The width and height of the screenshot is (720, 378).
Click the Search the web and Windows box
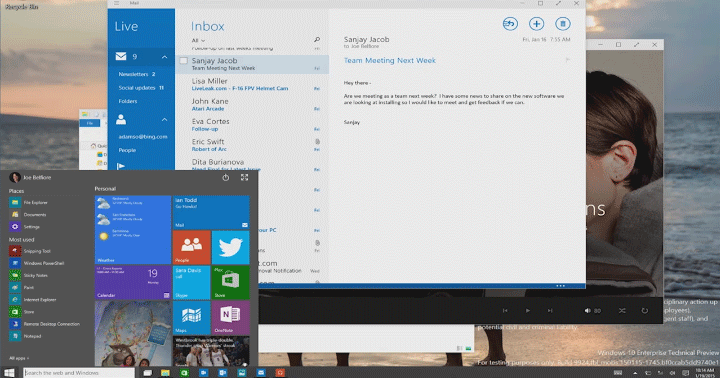point(79,372)
